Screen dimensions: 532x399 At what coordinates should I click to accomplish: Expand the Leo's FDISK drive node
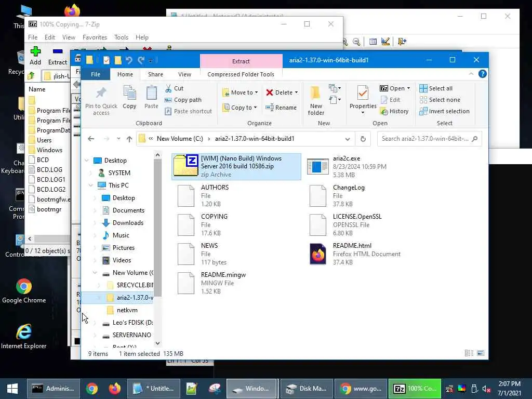coord(95,323)
